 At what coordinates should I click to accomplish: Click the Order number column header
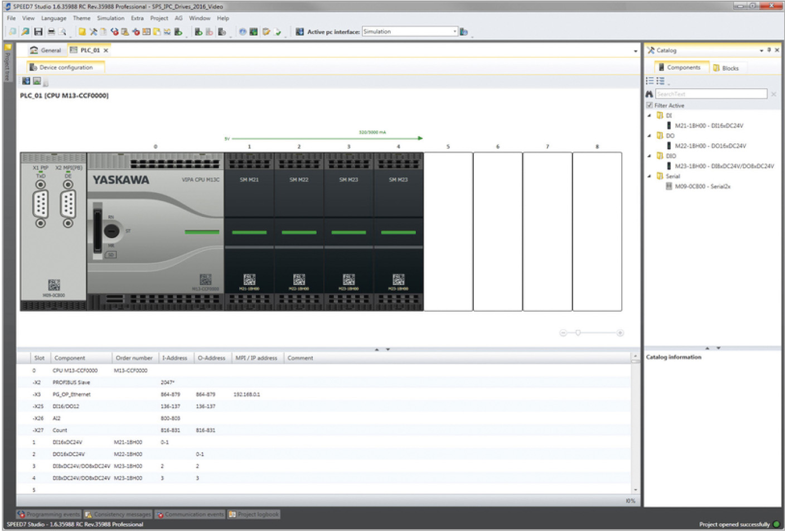point(134,358)
